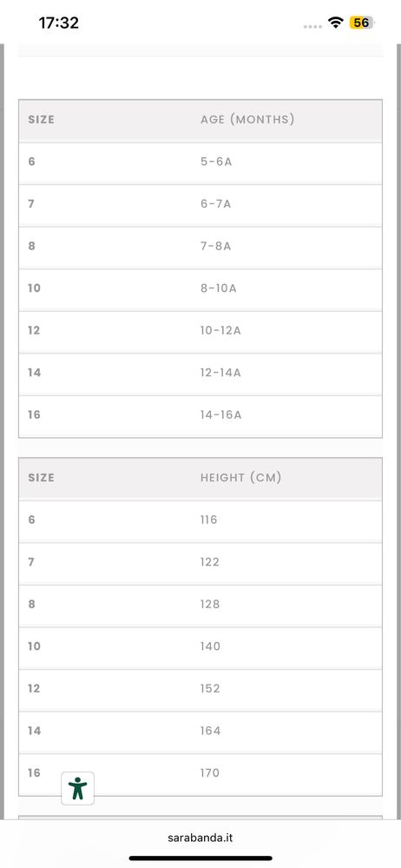This screenshot has width=401, height=868.
Task: Tap the battery indicator showing 56
Action: 362,23
